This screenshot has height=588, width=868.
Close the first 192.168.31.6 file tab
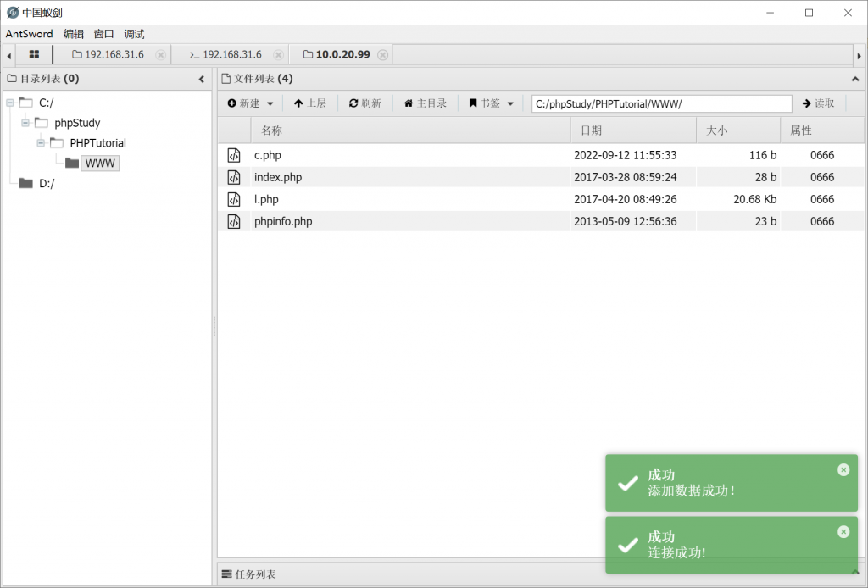coord(160,55)
